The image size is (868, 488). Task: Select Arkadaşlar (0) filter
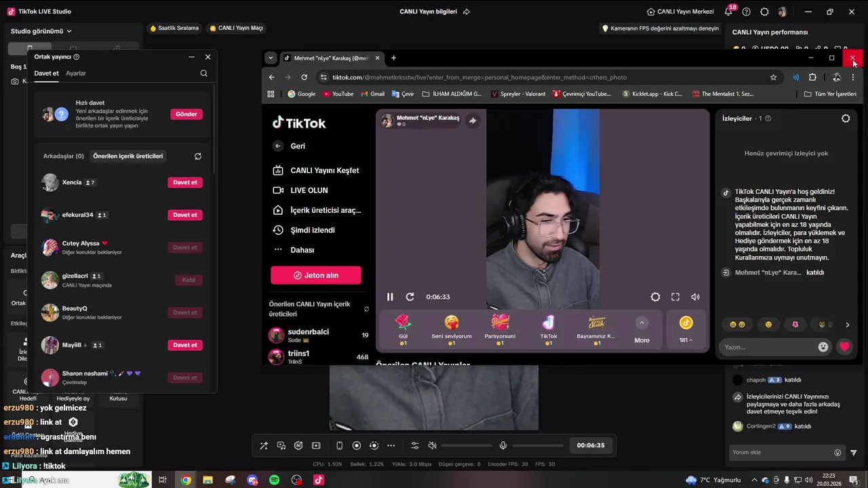click(x=64, y=156)
